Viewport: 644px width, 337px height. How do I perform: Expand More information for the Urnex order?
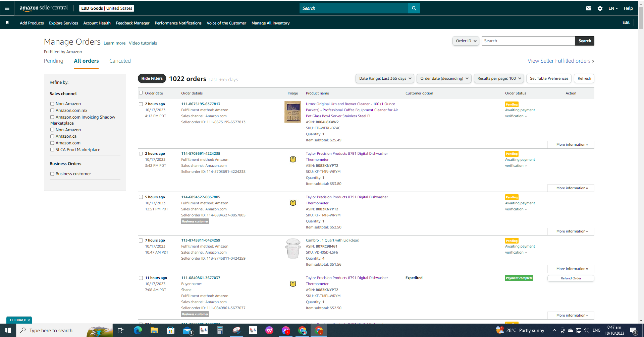[x=571, y=145]
